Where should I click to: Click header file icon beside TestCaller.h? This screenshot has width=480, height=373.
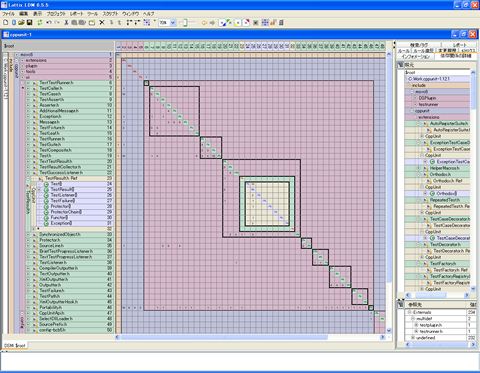tap(35, 88)
